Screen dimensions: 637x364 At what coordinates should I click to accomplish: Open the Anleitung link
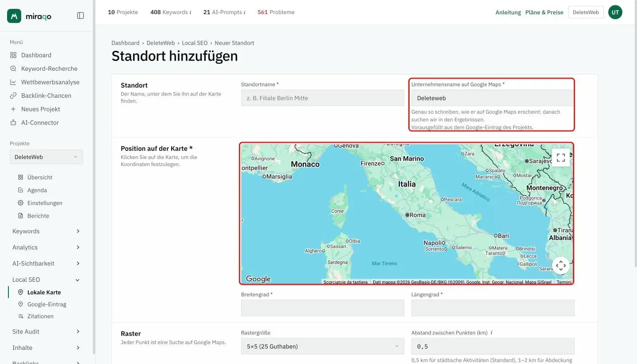click(x=508, y=12)
